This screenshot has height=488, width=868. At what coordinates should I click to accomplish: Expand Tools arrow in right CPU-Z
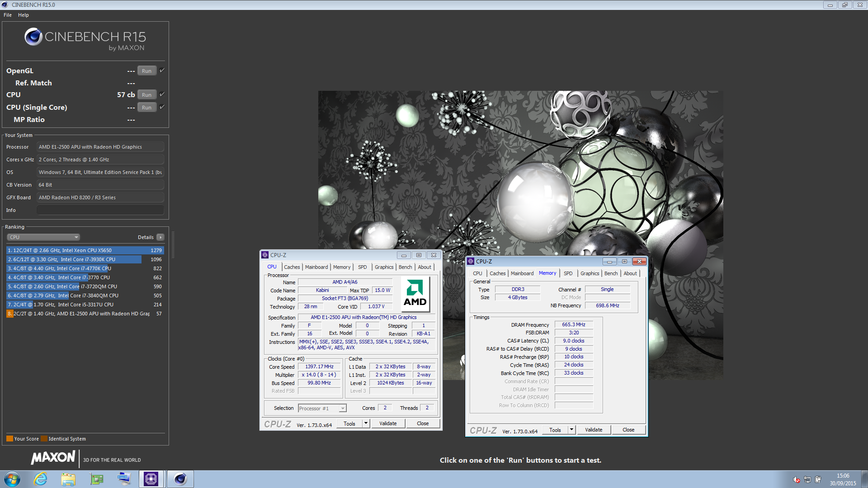(572, 430)
